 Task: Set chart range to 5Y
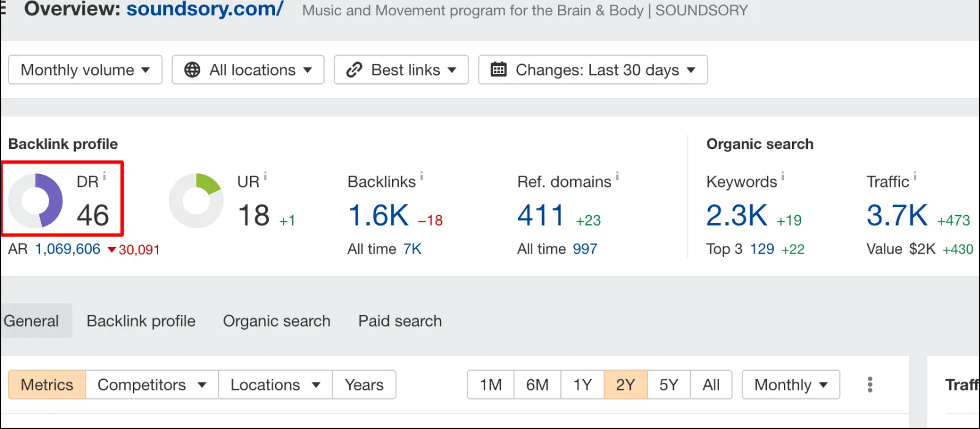[669, 385]
